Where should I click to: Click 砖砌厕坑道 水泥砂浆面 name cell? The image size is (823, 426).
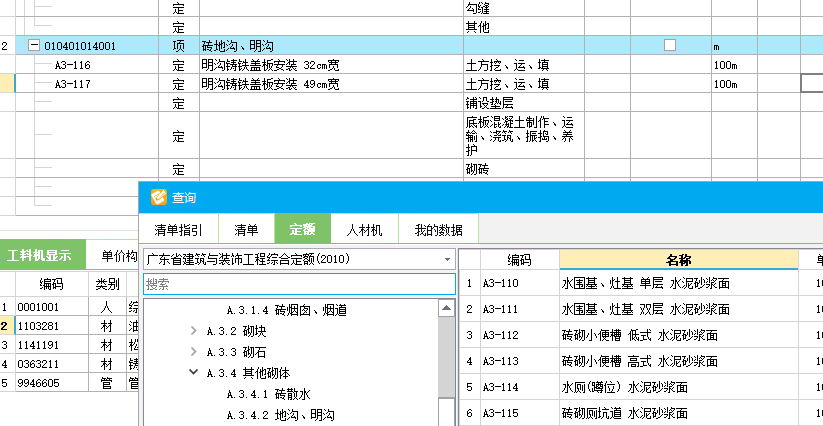679,413
